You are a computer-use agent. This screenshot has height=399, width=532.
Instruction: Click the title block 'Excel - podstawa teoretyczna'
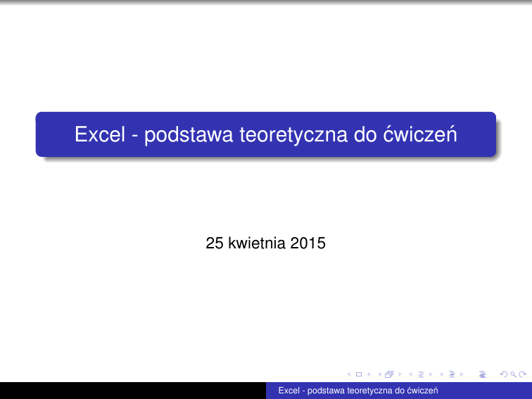(x=266, y=134)
